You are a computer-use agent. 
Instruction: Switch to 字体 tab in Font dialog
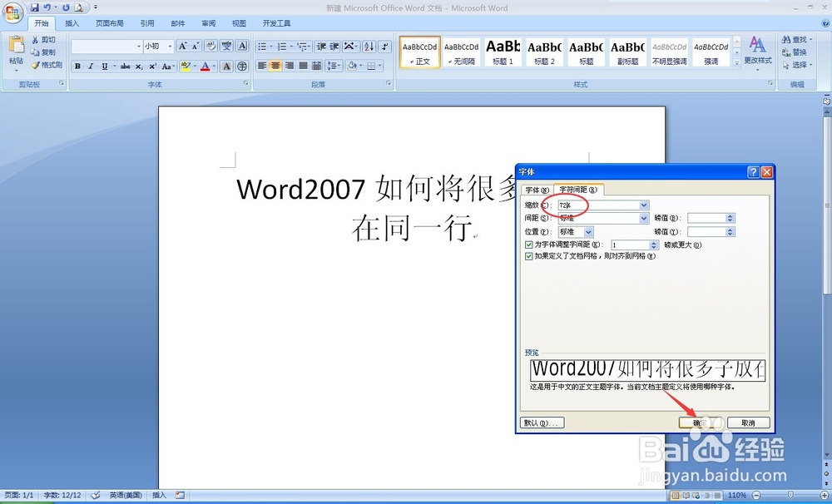pyautogui.click(x=537, y=190)
